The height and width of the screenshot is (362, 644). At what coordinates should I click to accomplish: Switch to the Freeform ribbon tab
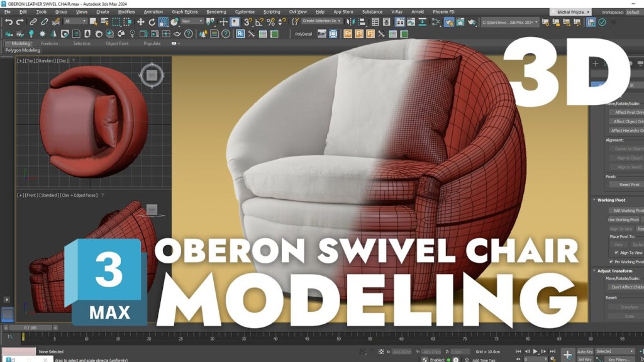tap(49, 43)
